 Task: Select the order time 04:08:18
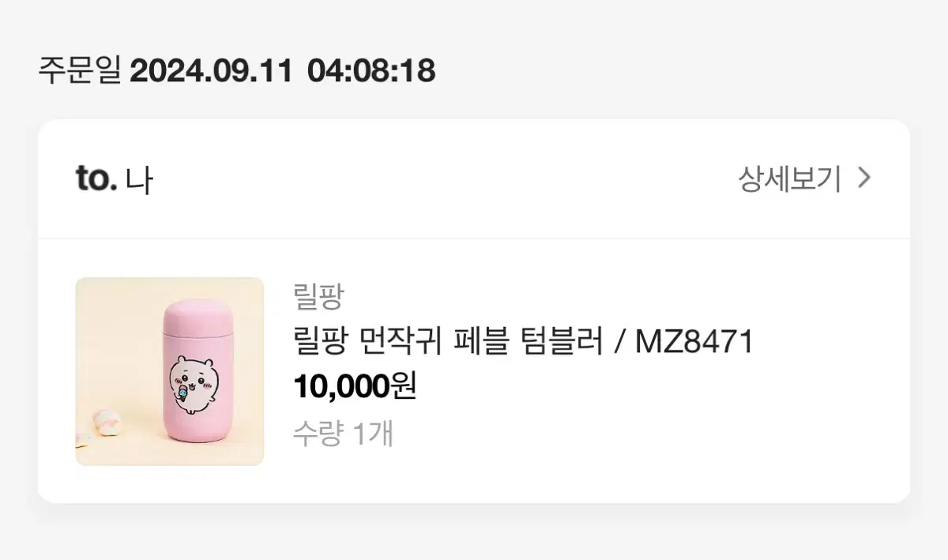[x=371, y=72]
